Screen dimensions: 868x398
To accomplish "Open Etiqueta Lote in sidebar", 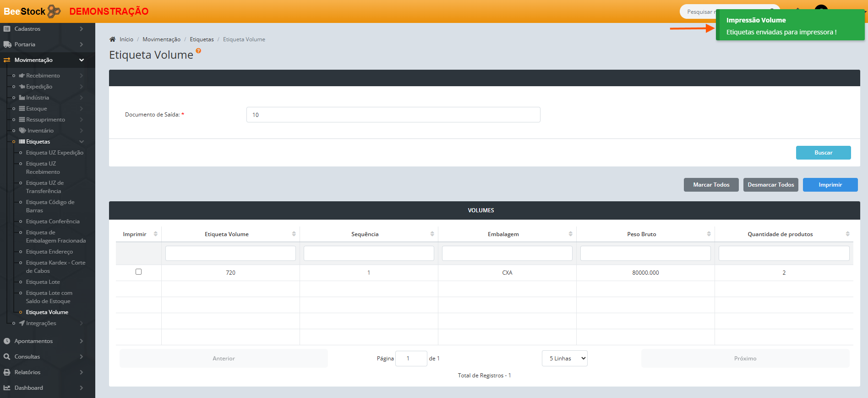I will tap(43, 282).
